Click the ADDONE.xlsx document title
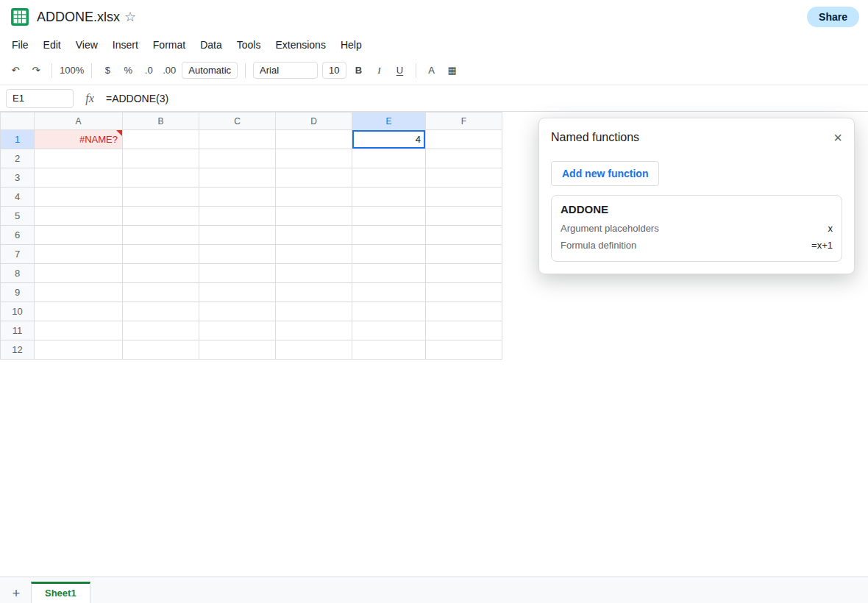 78,17
